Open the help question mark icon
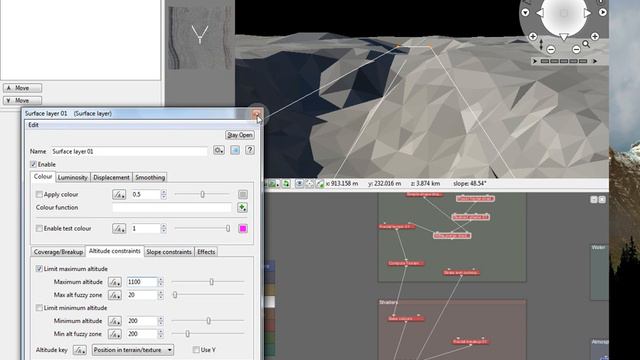The width and height of the screenshot is (640, 360). [x=250, y=151]
